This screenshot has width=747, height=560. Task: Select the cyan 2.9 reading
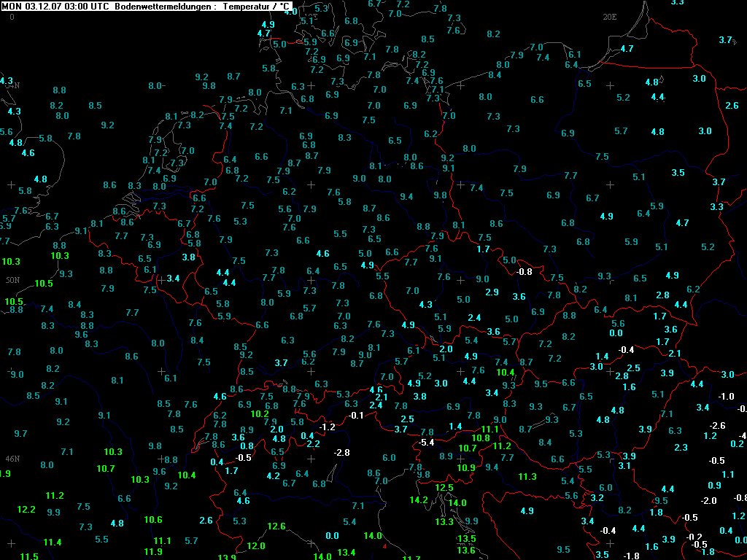click(492, 292)
